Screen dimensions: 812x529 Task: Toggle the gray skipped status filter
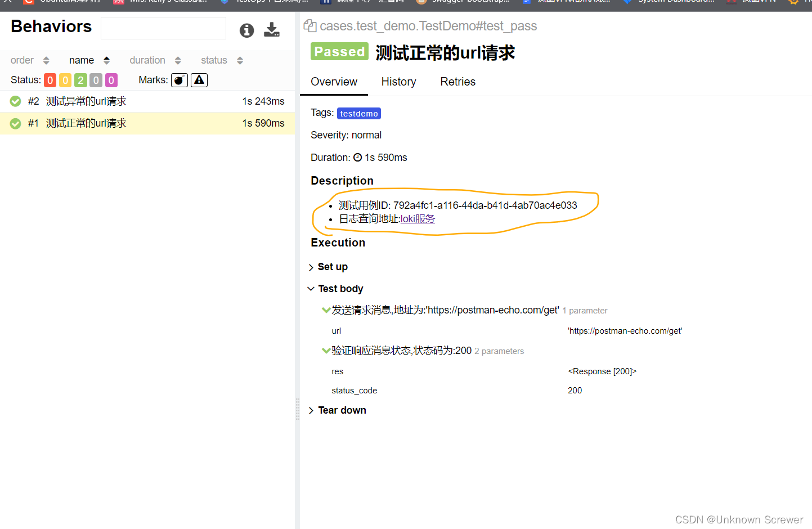click(96, 80)
